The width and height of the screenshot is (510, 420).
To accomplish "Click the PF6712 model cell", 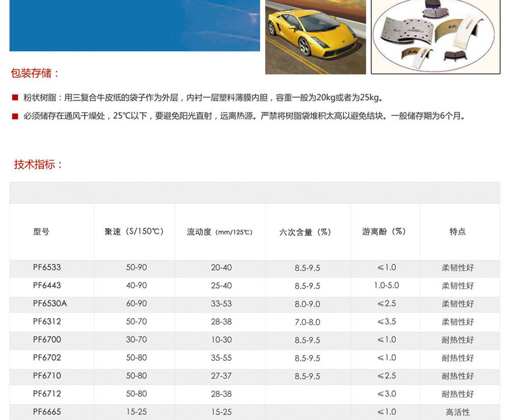I will (x=47, y=394).
